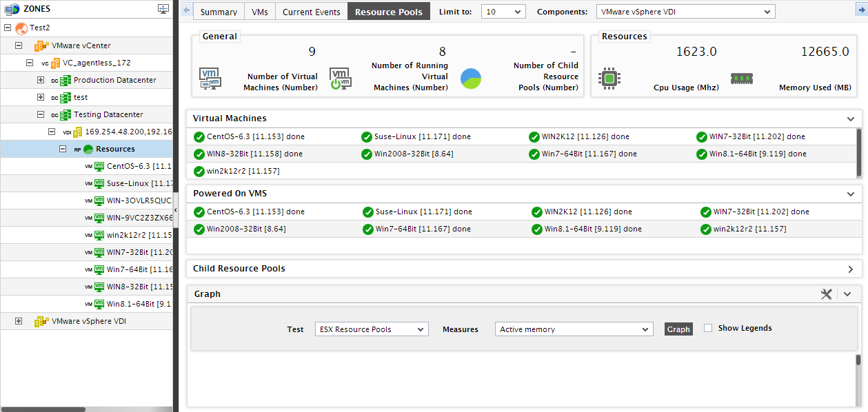
Task: Click the ZONES logo icon at top left
Action: pos(12,9)
